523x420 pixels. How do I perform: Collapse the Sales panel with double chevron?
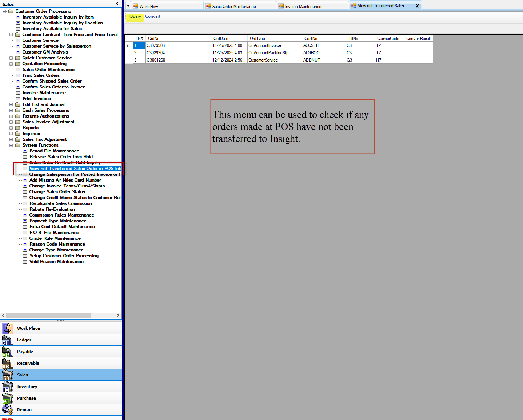(118, 4)
